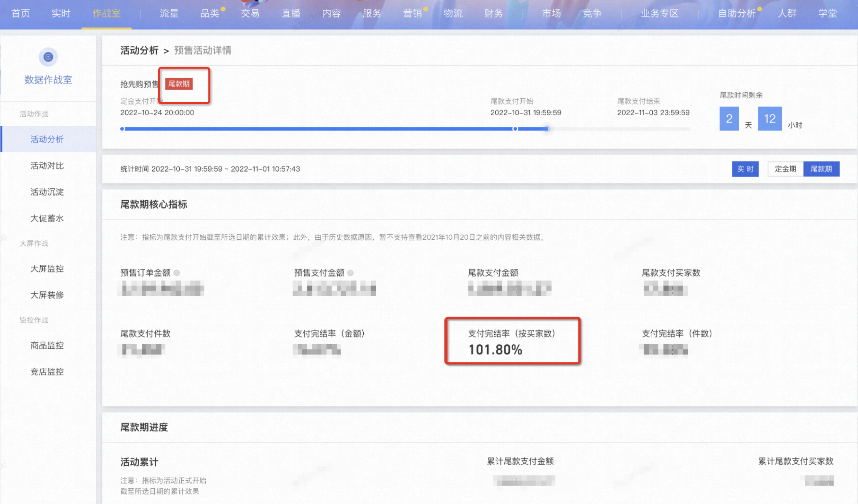Select 活动分析 in the left sidebar
The image size is (858, 504).
coord(48,139)
